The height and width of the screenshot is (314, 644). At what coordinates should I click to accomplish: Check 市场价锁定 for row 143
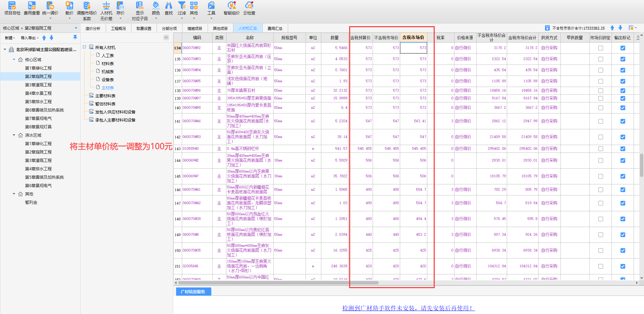pos(601,149)
